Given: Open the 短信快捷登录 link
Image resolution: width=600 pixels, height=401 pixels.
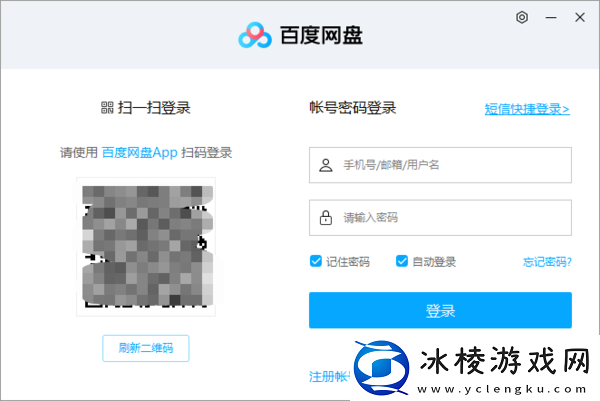Looking at the screenshot, I should 527,109.
